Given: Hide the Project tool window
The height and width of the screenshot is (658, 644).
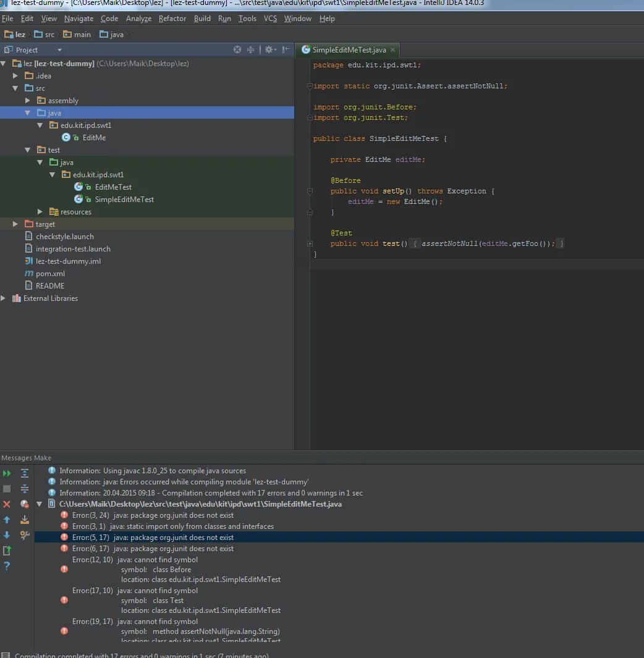Looking at the screenshot, I should [286, 50].
